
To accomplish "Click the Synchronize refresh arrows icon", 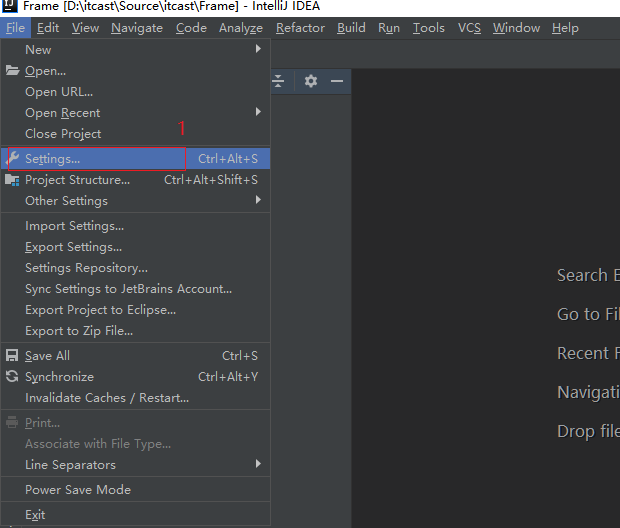I will (13, 377).
